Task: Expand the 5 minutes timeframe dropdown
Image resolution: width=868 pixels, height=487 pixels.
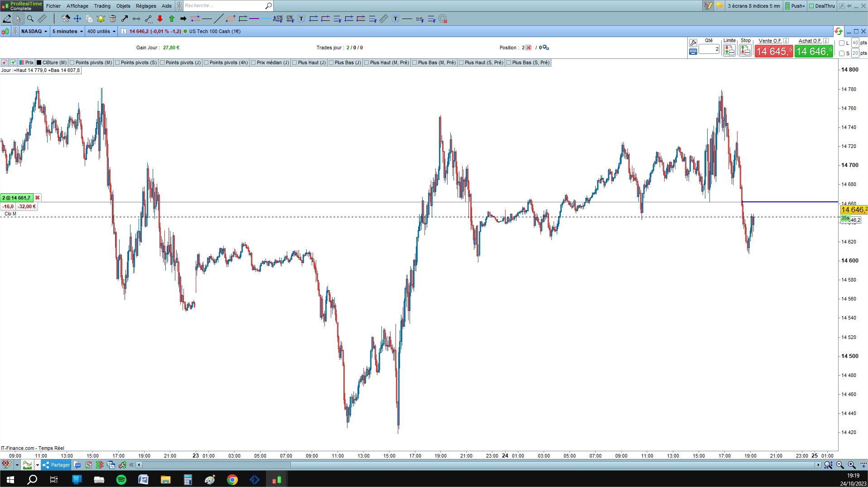Action: [68, 31]
